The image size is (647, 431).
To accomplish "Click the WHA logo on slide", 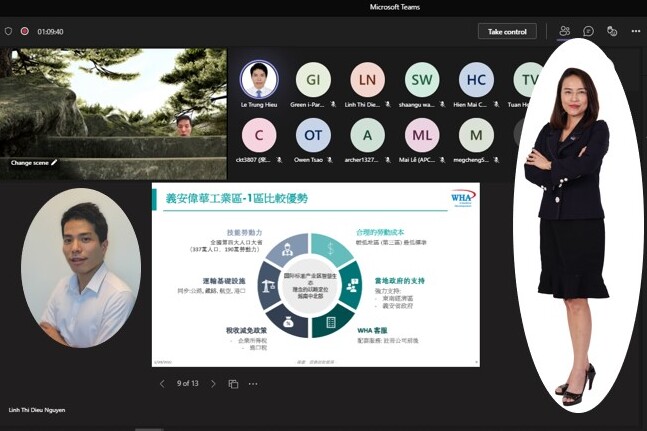I will click(x=463, y=198).
